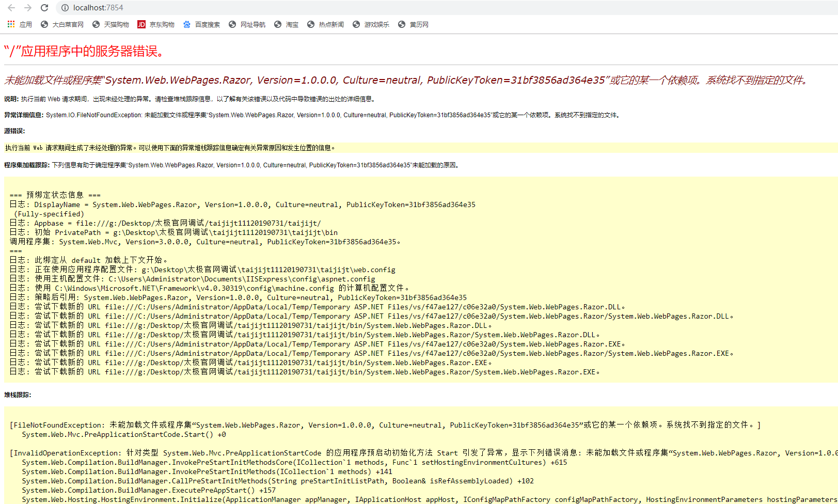Open the 大白菜官网 bookmark
The height and width of the screenshot is (504, 838).
(62, 24)
